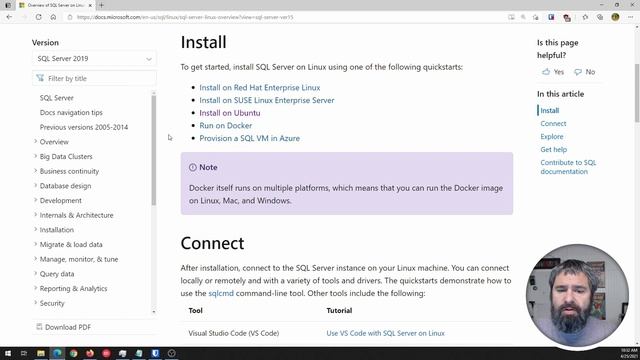
Task: Expand the Business continuity node
Action: (x=36, y=171)
